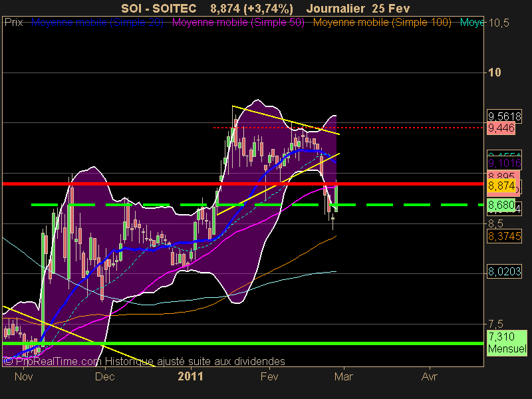Select the dotted red 9,446 line
The width and height of the screenshot is (532, 399).
(348, 128)
